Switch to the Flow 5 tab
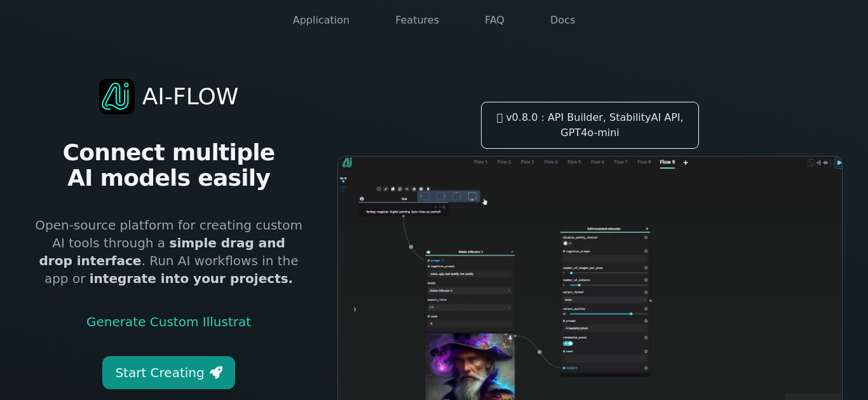The height and width of the screenshot is (400, 868). coord(574,162)
